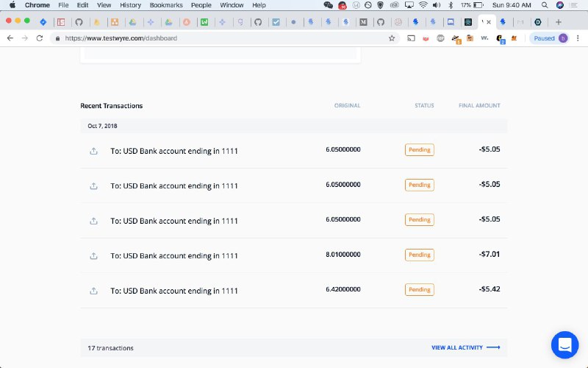Click the 8.01000000 original amount
The width and height of the screenshot is (588, 368).
click(343, 254)
